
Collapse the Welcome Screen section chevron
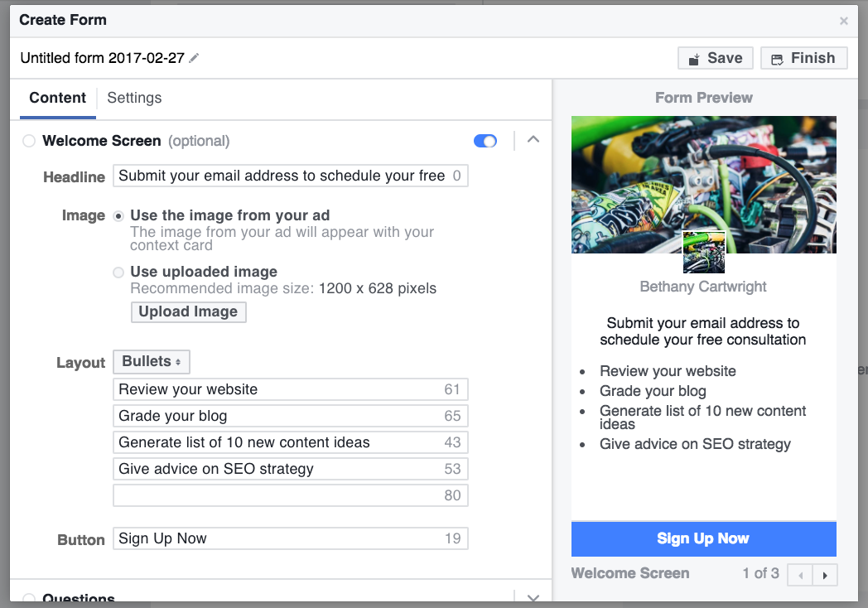(533, 140)
